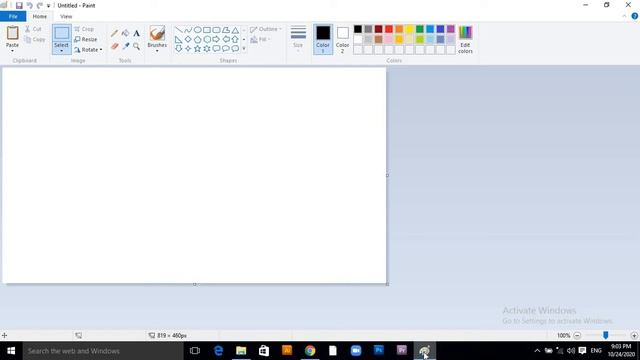
Task: Select the Magnifier tool
Action: click(x=136, y=47)
